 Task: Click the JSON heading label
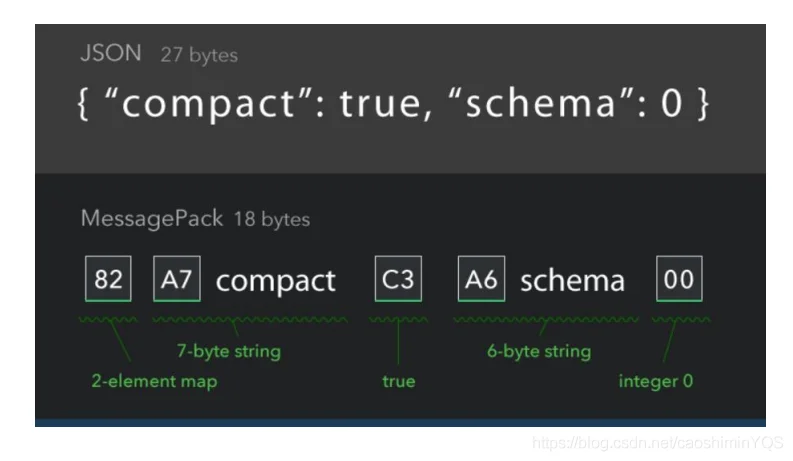point(111,53)
